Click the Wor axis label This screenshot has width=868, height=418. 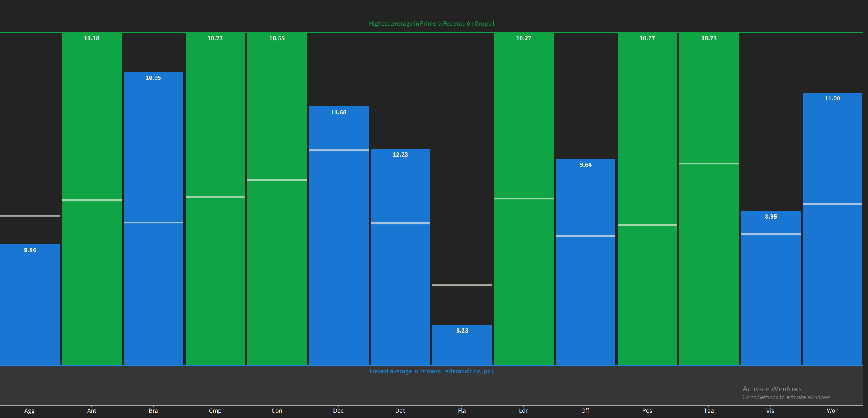(x=832, y=410)
